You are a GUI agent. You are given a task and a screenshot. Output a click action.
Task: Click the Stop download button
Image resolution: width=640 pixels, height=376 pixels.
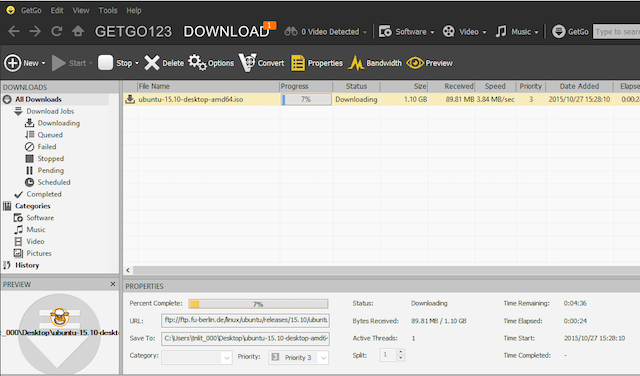115,63
